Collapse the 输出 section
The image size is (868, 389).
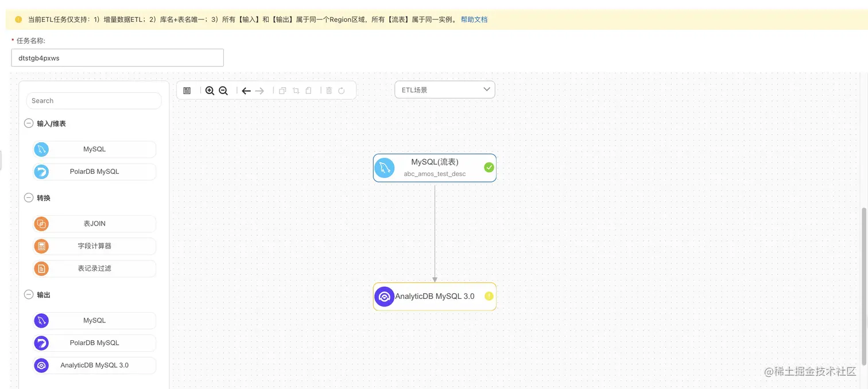click(x=29, y=295)
